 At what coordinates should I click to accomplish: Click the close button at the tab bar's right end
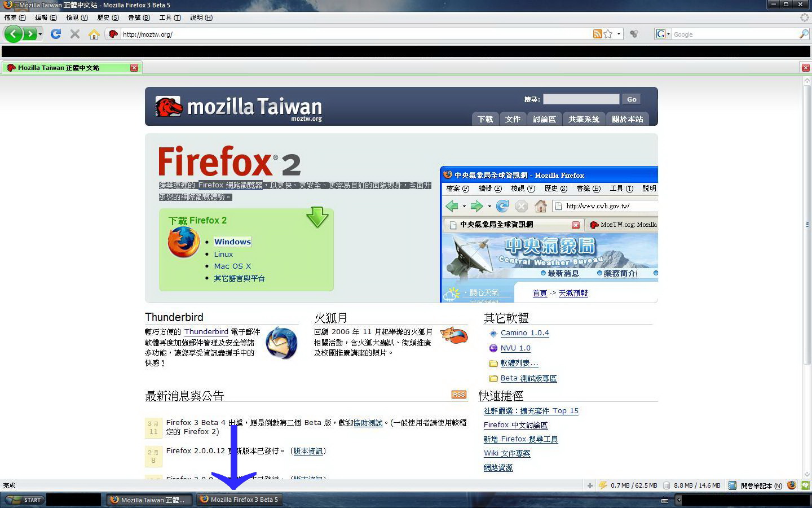click(806, 68)
